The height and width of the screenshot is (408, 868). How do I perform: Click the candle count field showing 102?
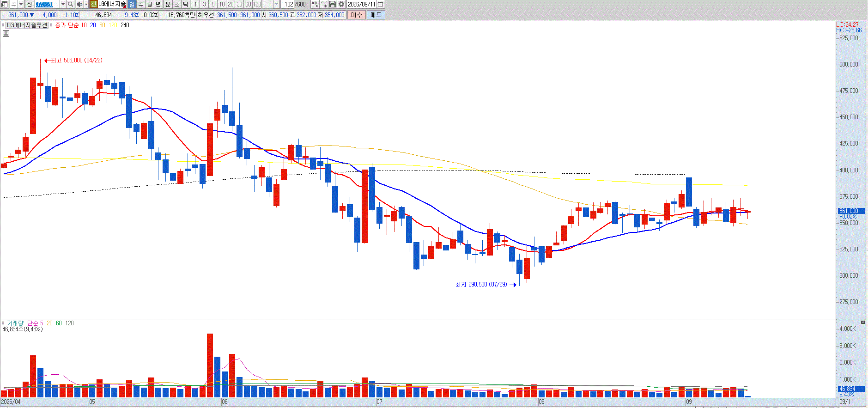288,4
